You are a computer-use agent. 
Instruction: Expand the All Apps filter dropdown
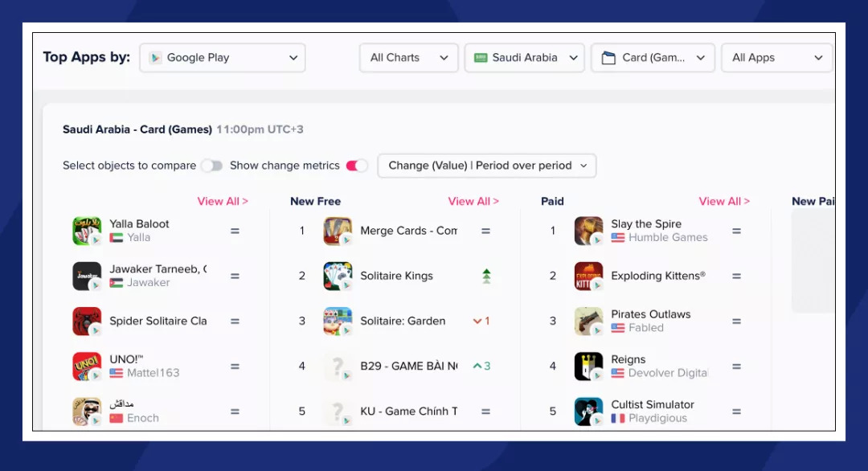776,58
